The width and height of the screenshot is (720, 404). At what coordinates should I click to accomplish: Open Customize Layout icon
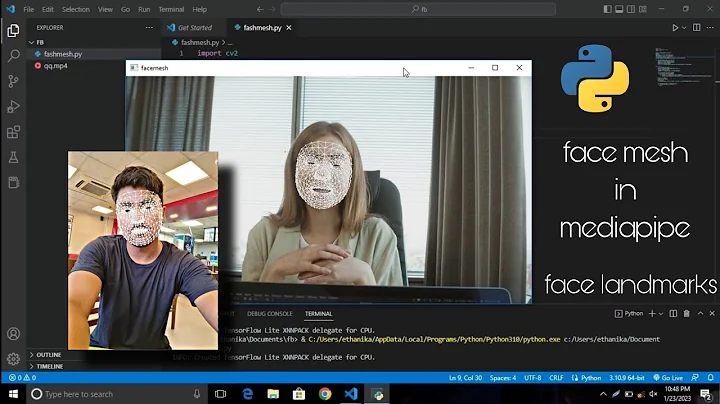pos(643,9)
